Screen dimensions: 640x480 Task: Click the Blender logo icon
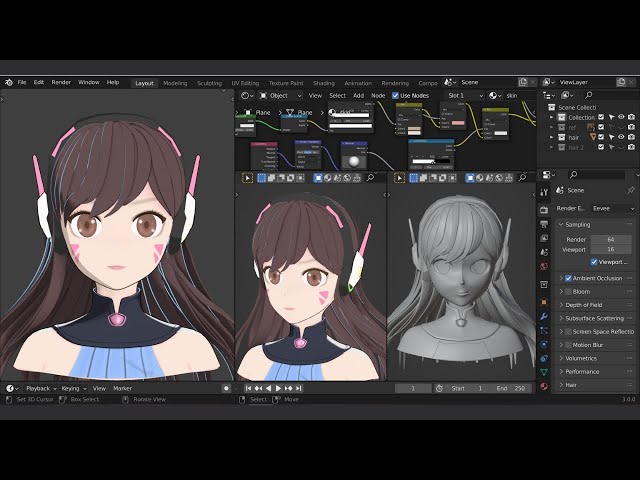[9, 82]
